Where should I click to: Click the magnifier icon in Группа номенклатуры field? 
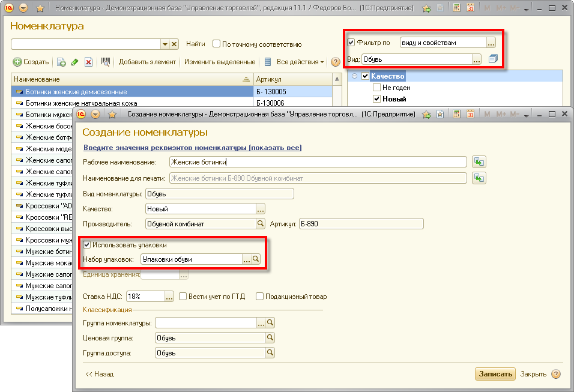pos(270,323)
